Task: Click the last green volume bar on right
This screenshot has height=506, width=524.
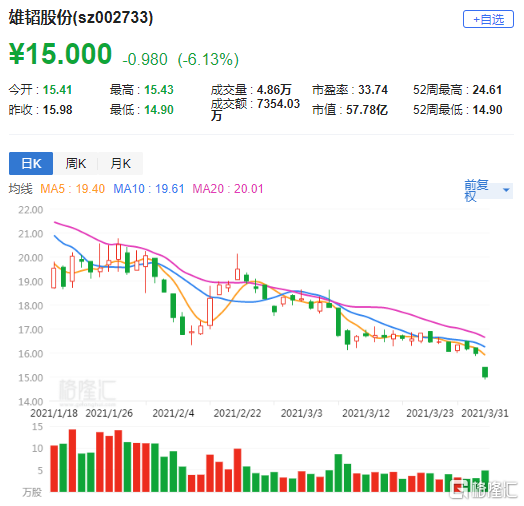Action: [x=485, y=481]
